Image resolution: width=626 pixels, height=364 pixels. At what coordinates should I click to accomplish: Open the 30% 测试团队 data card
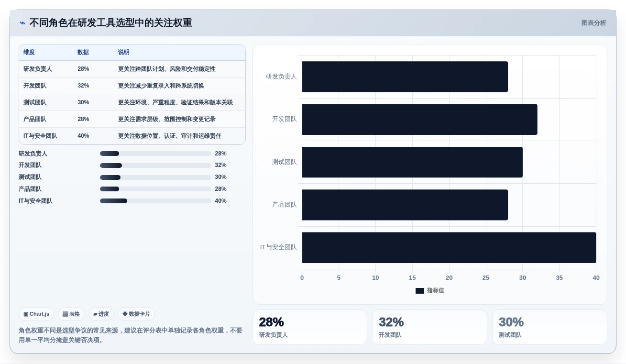(x=549, y=327)
